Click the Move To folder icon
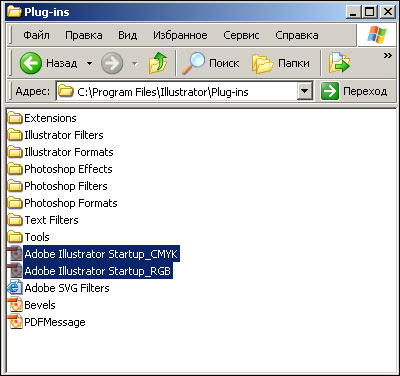The width and height of the screenshot is (400, 376). 339,63
